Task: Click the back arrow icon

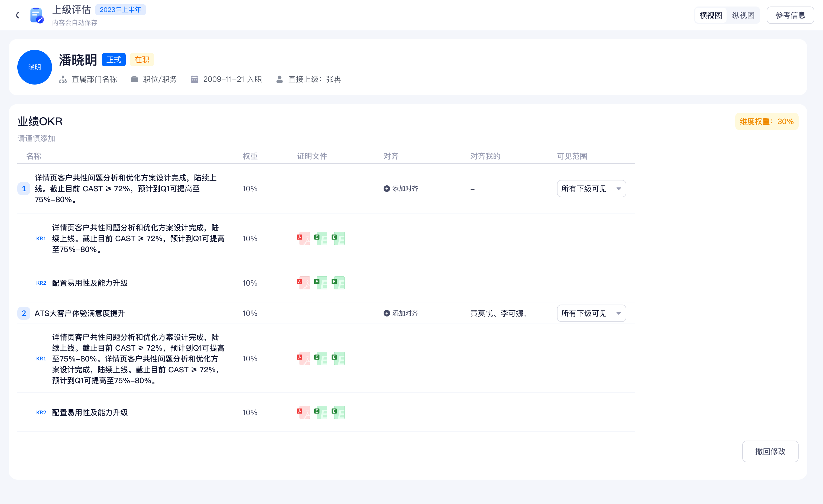Action: (17, 15)
